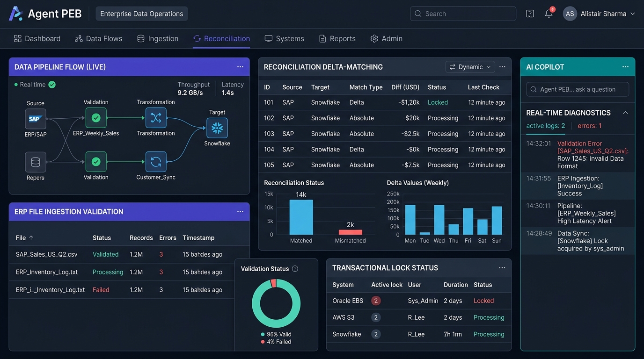Select the Reconciliation tab
Screen dimensions: 644x359
click(x=221, y=39)
